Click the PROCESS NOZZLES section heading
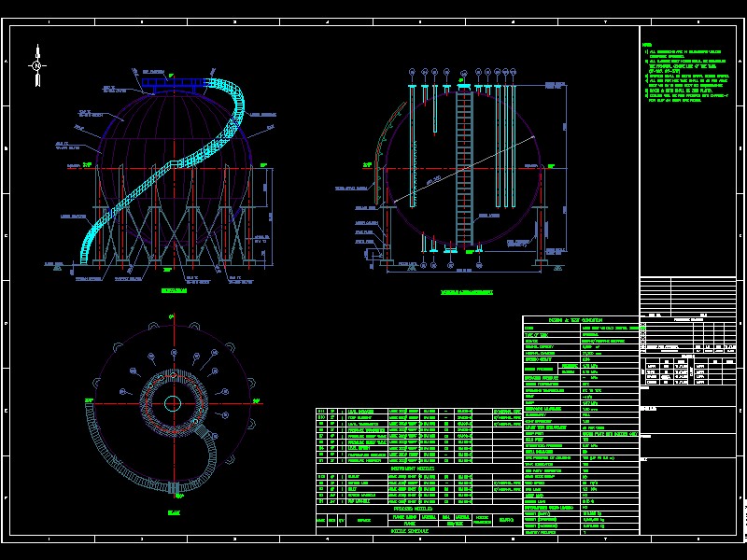Image resolution: width=747 pixels, height=560 pixels. tap(413, 509)
